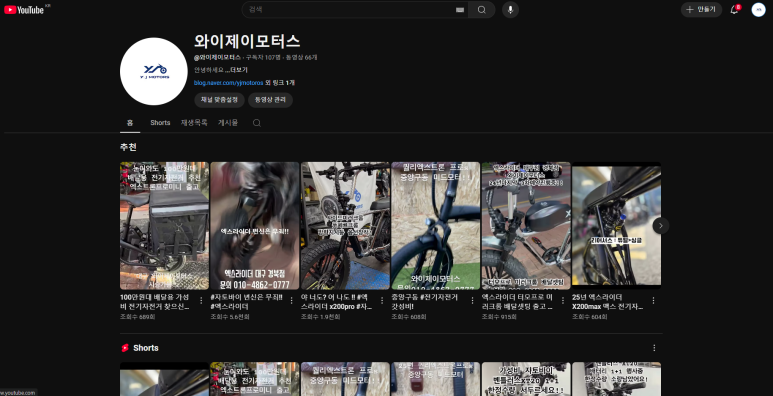Click the 구독자 107명 subscriber count
The width and height of the screenshot is (773, 396).
click(x=264, y=58)
